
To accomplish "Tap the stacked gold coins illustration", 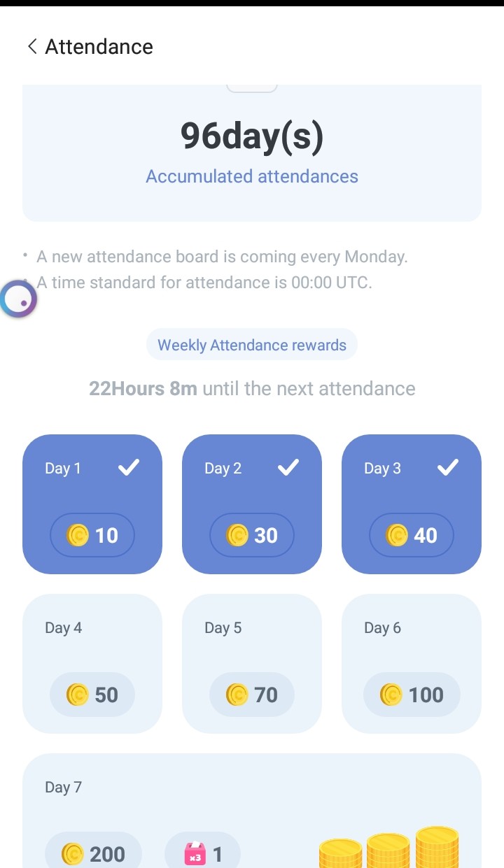I will pyautogui.click(x=389, y=848).
